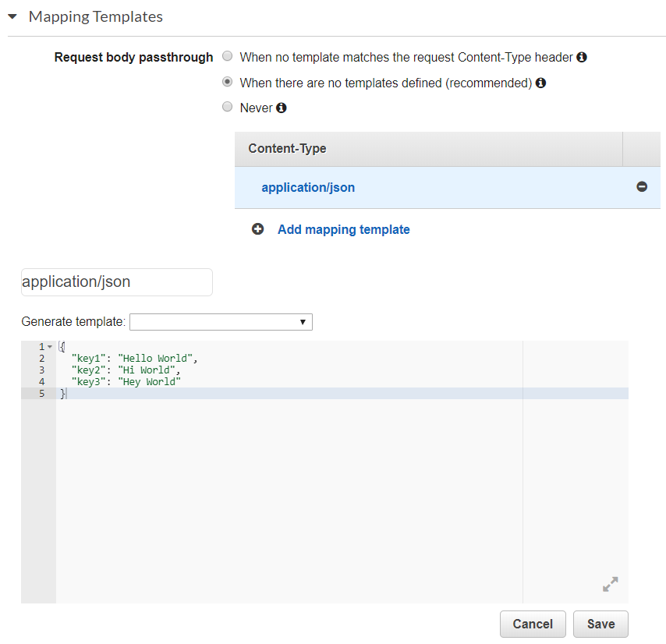Click the application/json name input field
Image resolution: width=666 pixels, height=644 pixels.
[x=116, y=281]
